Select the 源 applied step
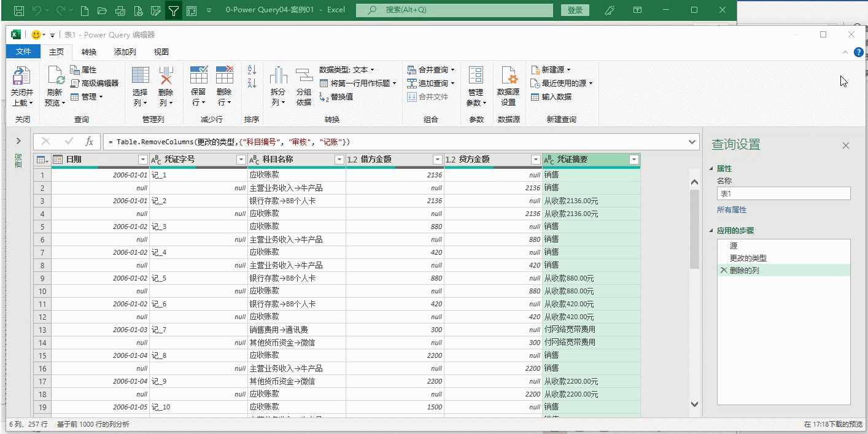 783,246
